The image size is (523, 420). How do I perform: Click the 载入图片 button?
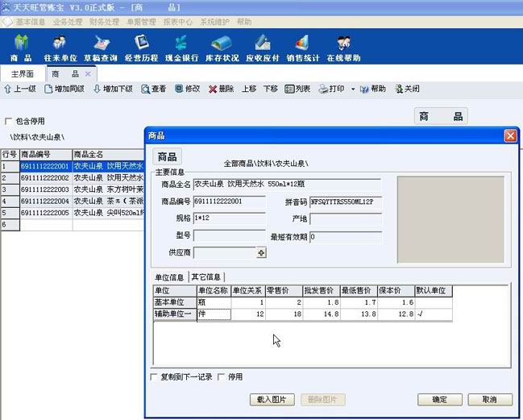click(x=272, y=400)
